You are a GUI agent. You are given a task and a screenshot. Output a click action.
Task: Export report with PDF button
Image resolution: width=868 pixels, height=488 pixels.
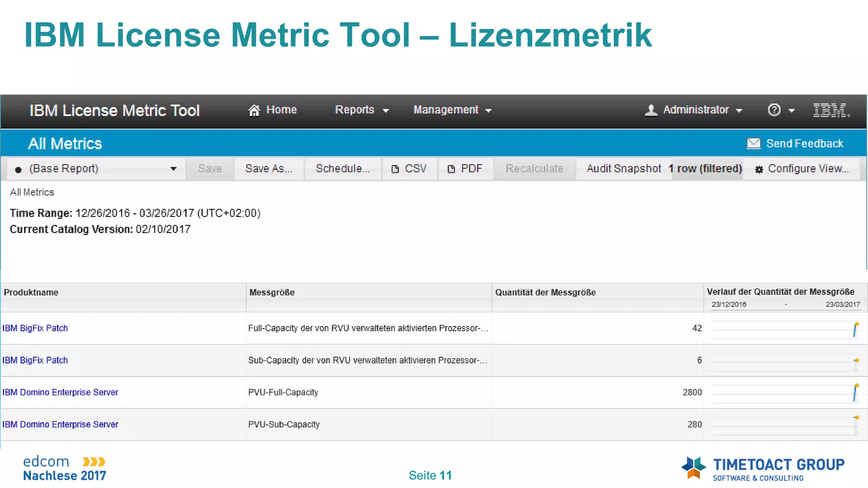pyautogui.click(x=466, y=169)
